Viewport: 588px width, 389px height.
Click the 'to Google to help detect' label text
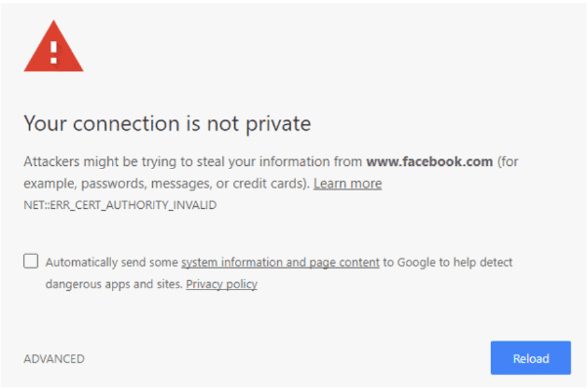[x=448, y=262]
